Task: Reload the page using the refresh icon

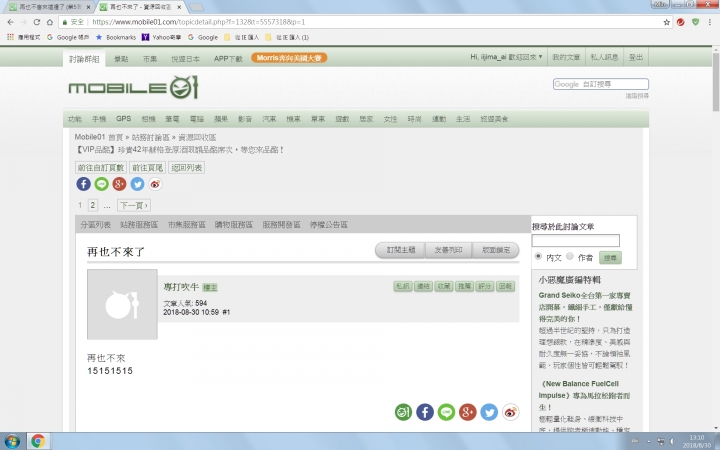Action: (37, 22)
